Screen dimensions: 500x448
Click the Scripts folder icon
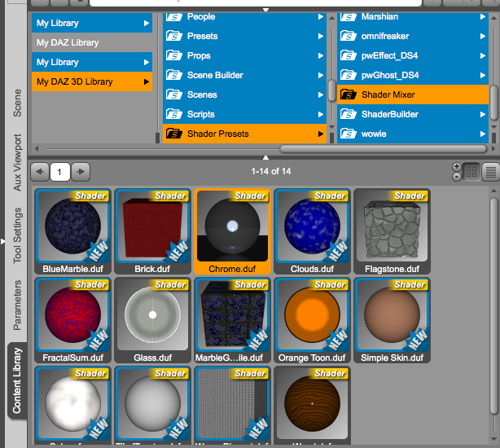tap(174, 114)
